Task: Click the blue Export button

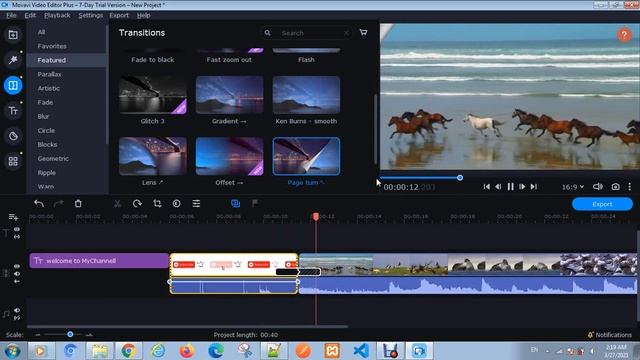Action: tap(602, 204)
